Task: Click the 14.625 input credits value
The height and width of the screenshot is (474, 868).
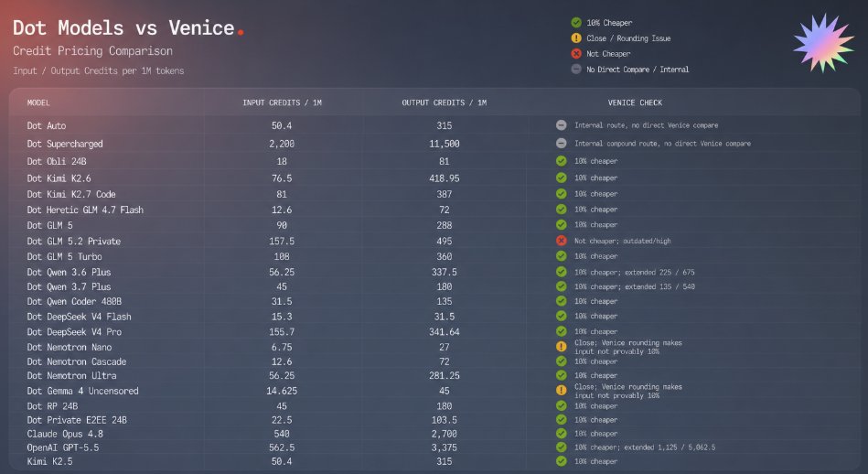Action: (x=282, y=391)
